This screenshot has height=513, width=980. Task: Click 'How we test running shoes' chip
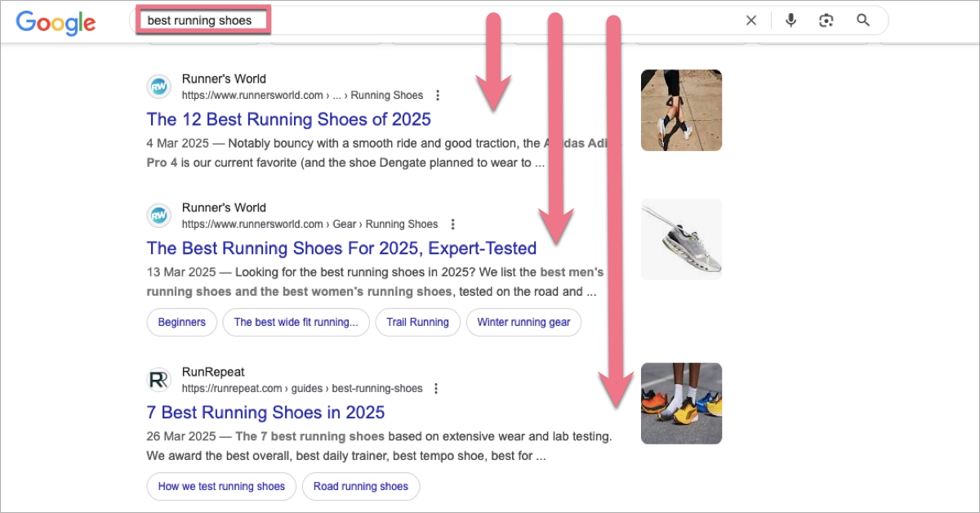tap(220, 486)
